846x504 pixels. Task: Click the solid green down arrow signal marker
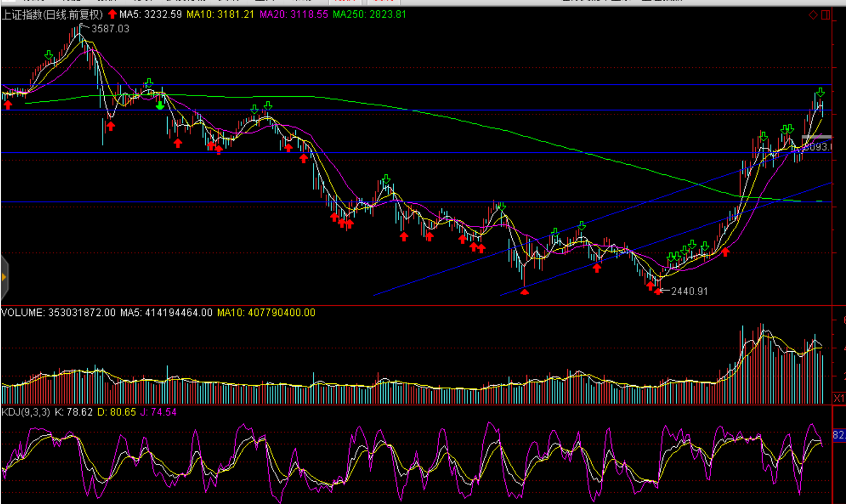[160, 105]
